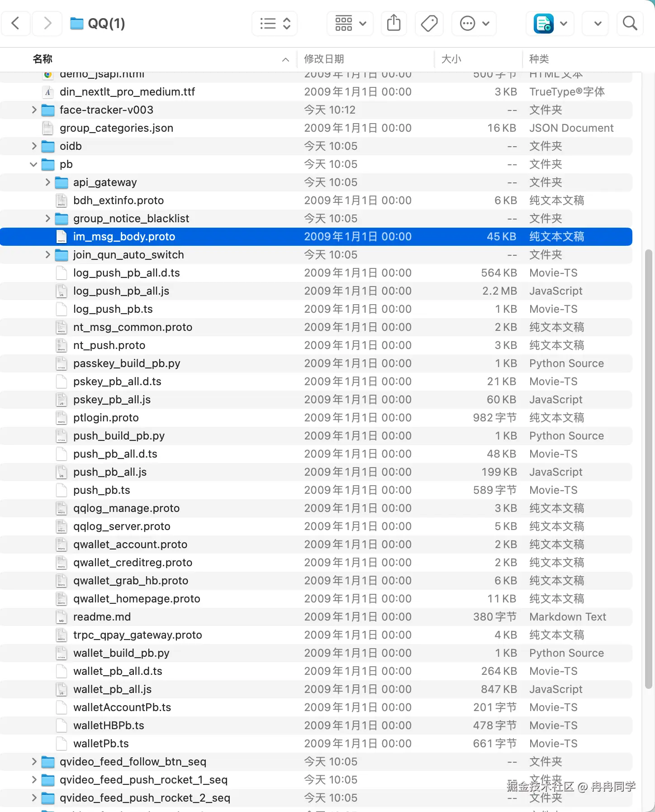This screenshot has width=655, height=812.
Task: Click the Search magnifier icon
Action: pyautogui.click(x=630, y=24)
